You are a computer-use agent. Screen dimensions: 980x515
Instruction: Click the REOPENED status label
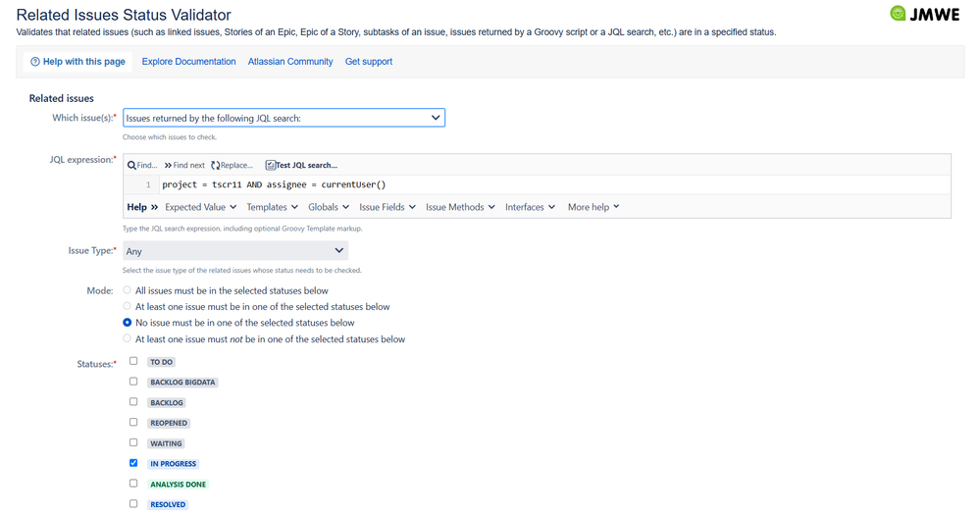(169, 423)
